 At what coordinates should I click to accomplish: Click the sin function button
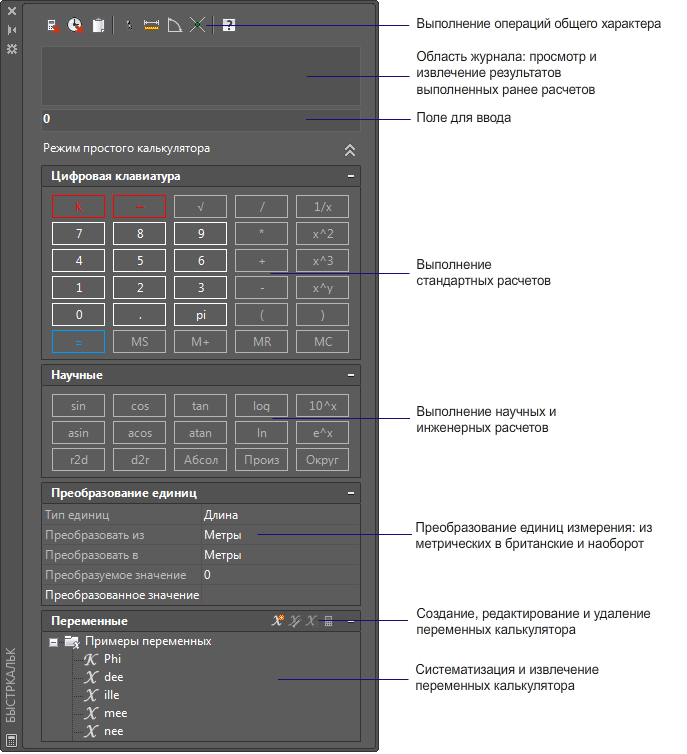click(78, 406)
